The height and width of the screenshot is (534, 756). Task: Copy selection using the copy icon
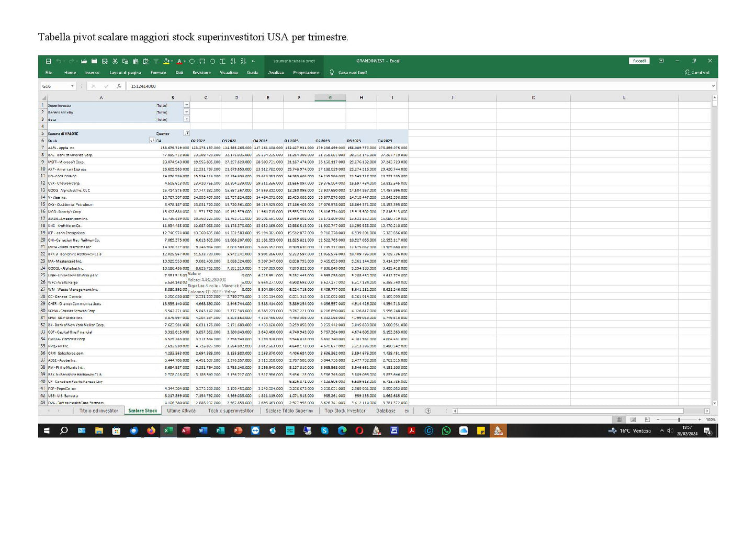(126, 61)
